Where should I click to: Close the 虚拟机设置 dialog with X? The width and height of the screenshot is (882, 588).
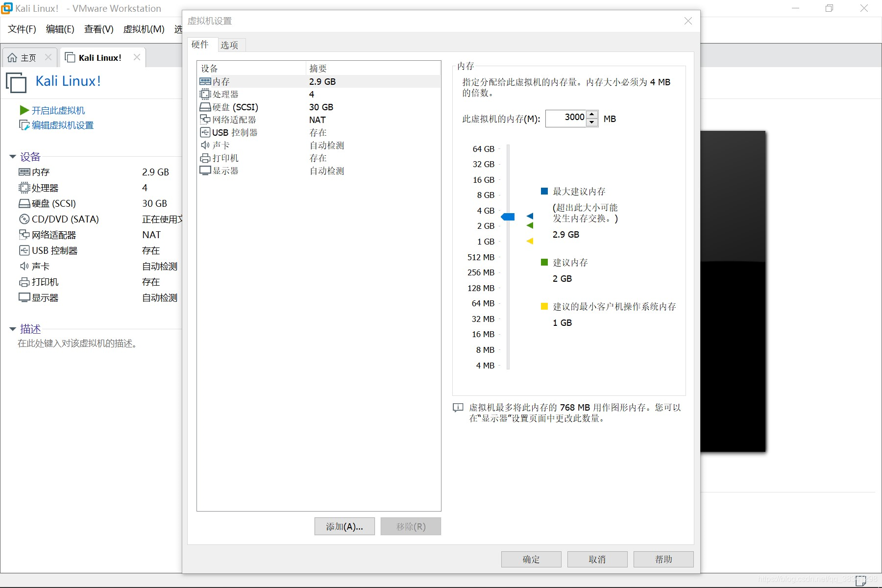[x=688, y=21]
